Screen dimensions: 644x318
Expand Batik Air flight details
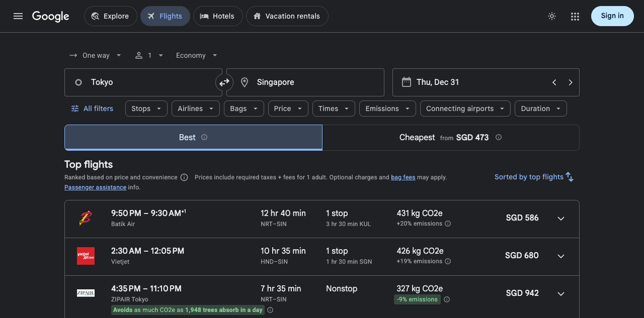561,219
